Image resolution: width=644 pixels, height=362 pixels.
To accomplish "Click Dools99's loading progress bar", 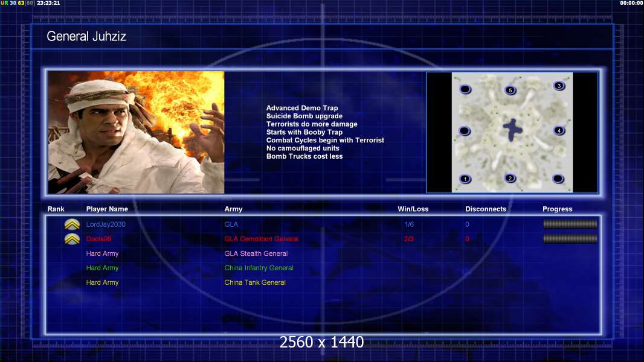I will (570, 238).
